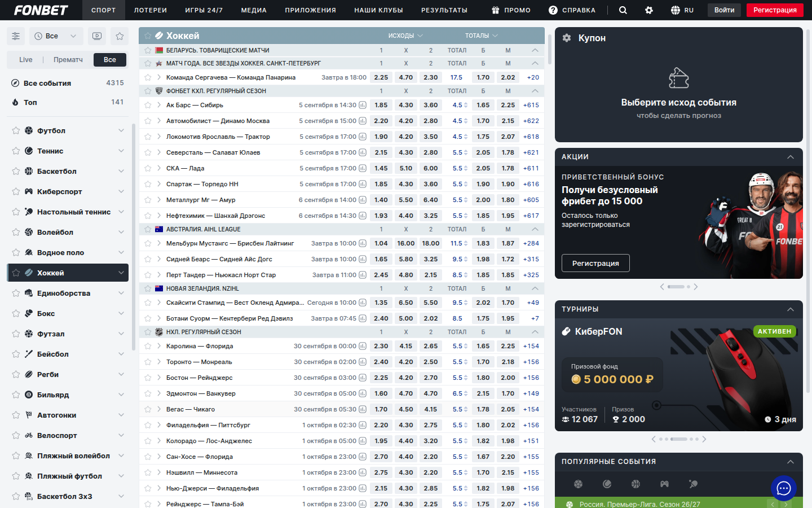
Task: Select tennis icon in popular events
Action: (x=607, y=484)
